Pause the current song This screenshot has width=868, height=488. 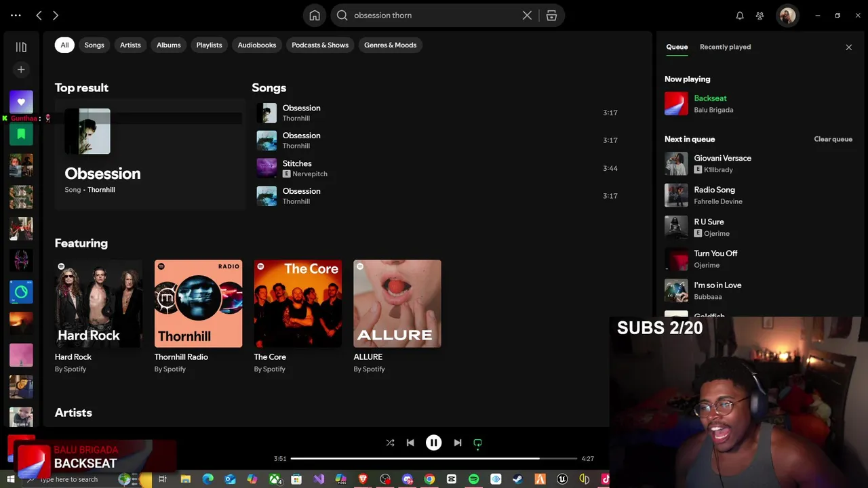433,443
